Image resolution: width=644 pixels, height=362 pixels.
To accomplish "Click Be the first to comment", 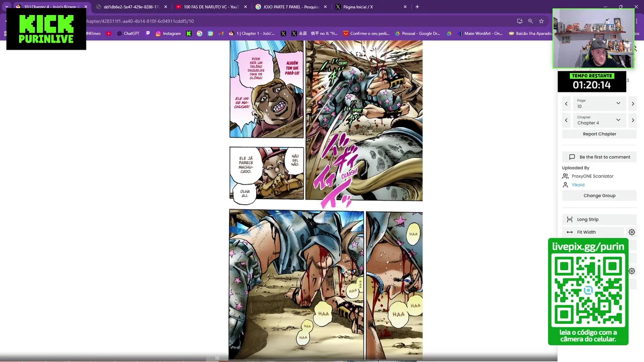I will [x=599, y=157].
